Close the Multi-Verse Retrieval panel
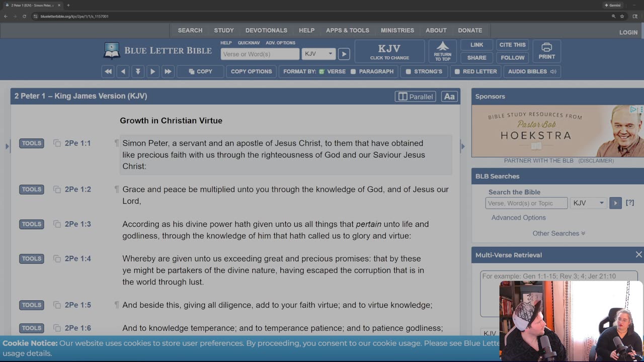The width and height of the screenshot is (644, 362). (638, 255)
